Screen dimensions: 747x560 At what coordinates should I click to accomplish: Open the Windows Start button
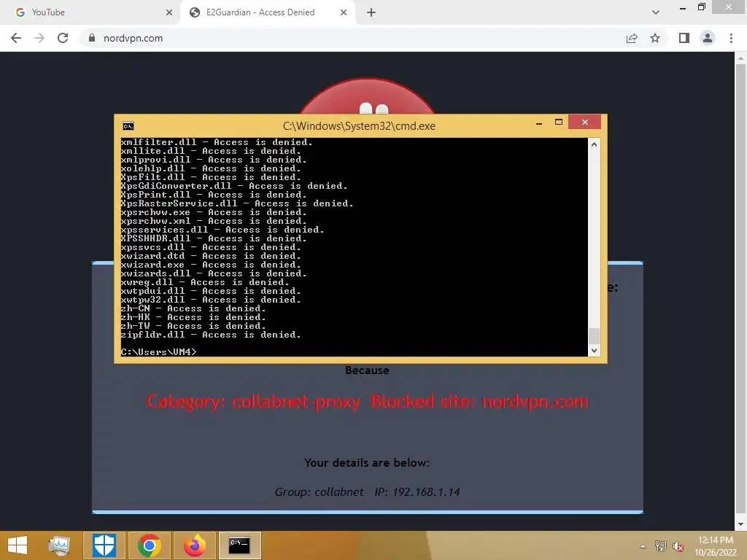18,545
